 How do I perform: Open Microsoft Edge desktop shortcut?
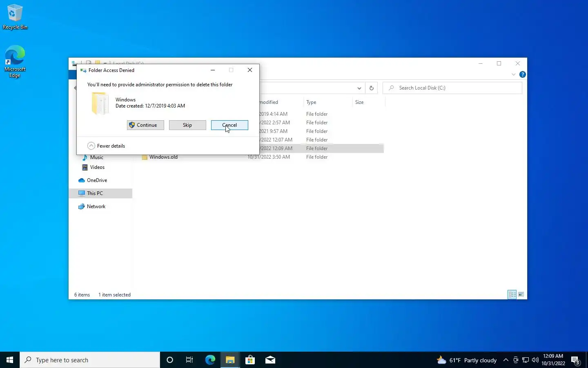click(x=15, y=61)
